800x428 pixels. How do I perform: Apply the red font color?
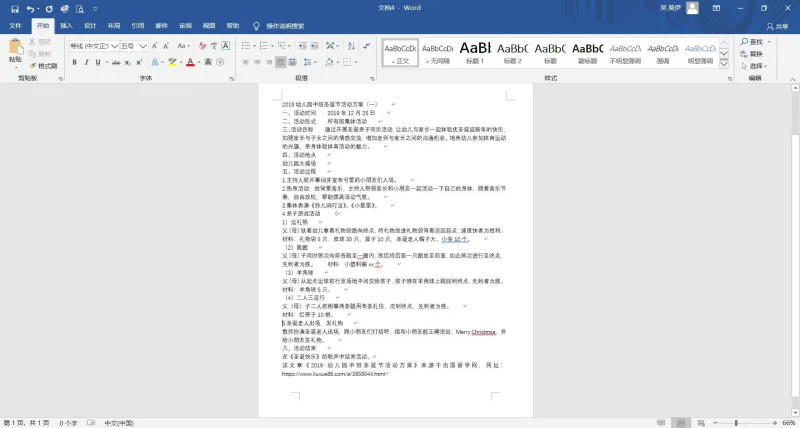[x=190, y=62]
